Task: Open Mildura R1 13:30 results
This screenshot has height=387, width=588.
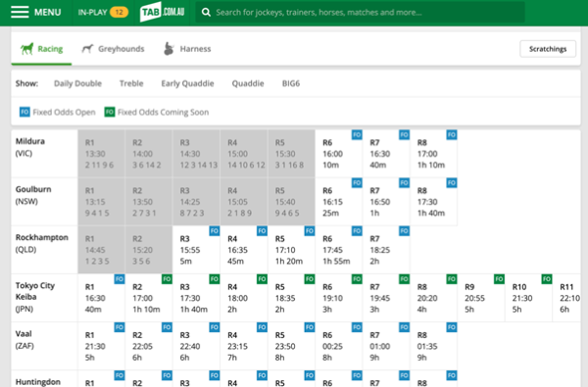Action: click(x=101, y=154)
